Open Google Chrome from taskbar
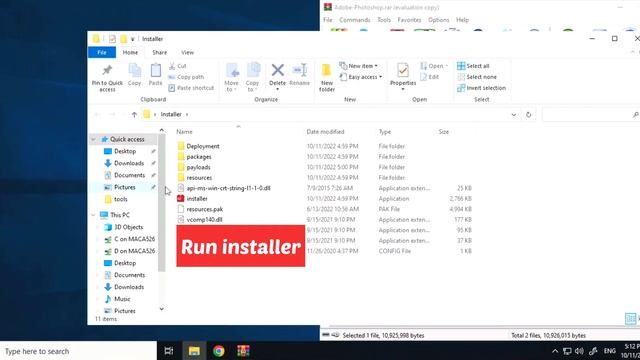 pos(218,351)
